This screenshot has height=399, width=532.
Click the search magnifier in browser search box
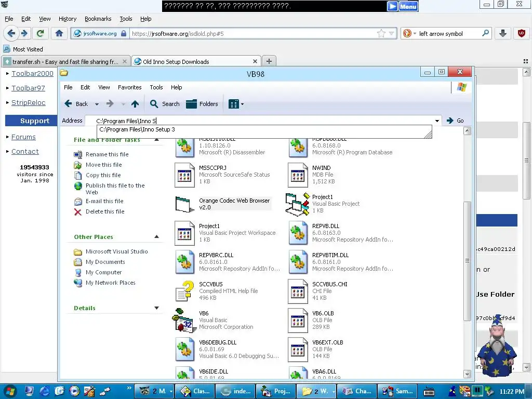tap(486, 33)
